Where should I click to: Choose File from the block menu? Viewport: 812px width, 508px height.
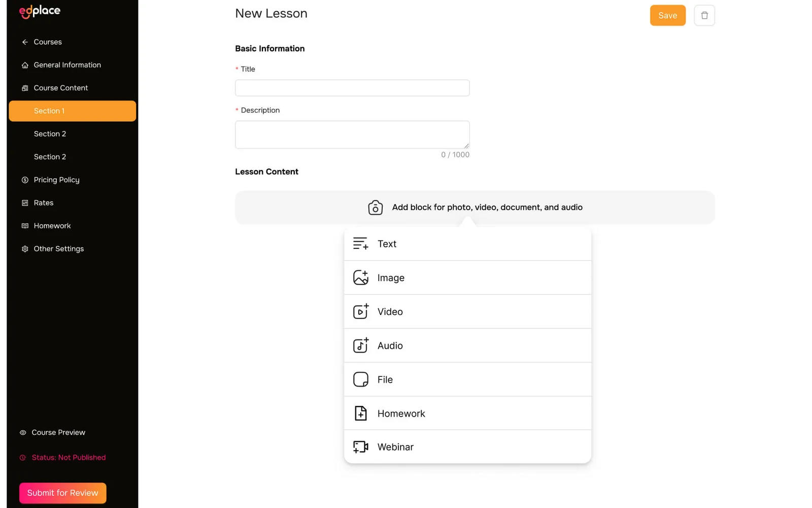467,379
